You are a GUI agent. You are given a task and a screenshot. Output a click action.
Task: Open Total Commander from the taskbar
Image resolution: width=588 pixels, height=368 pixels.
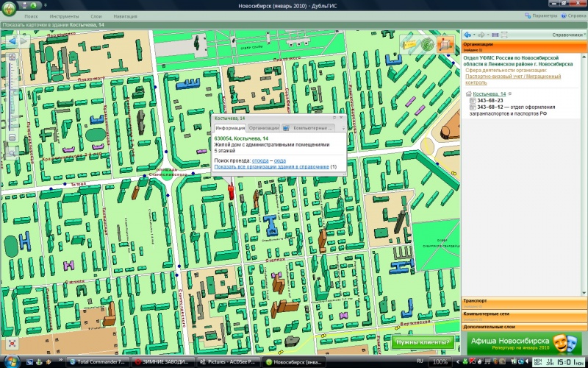99,362
